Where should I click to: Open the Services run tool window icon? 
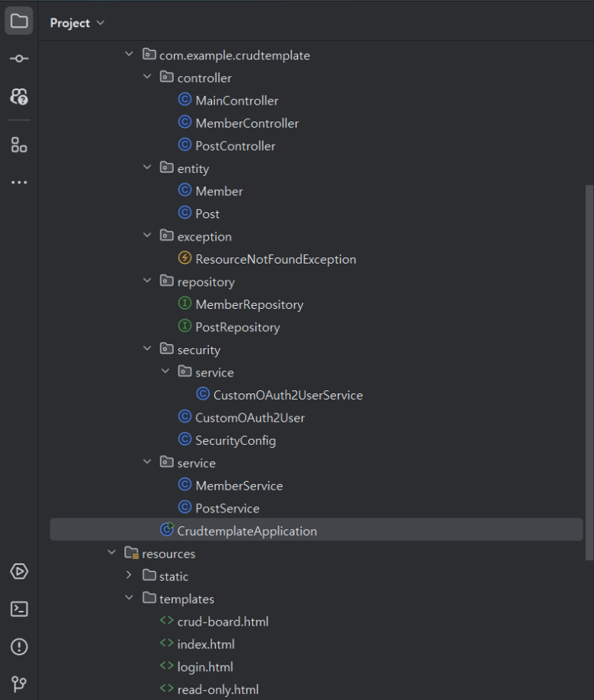[18, 571]
